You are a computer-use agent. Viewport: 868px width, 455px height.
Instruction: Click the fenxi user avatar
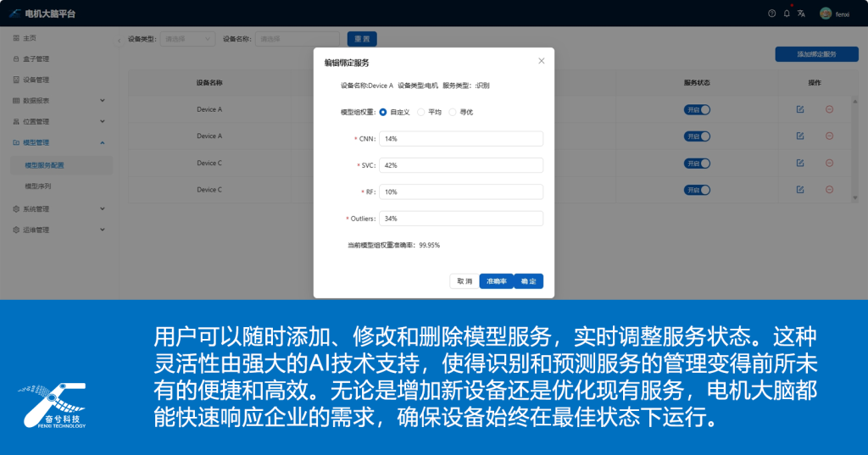[826, 14]
